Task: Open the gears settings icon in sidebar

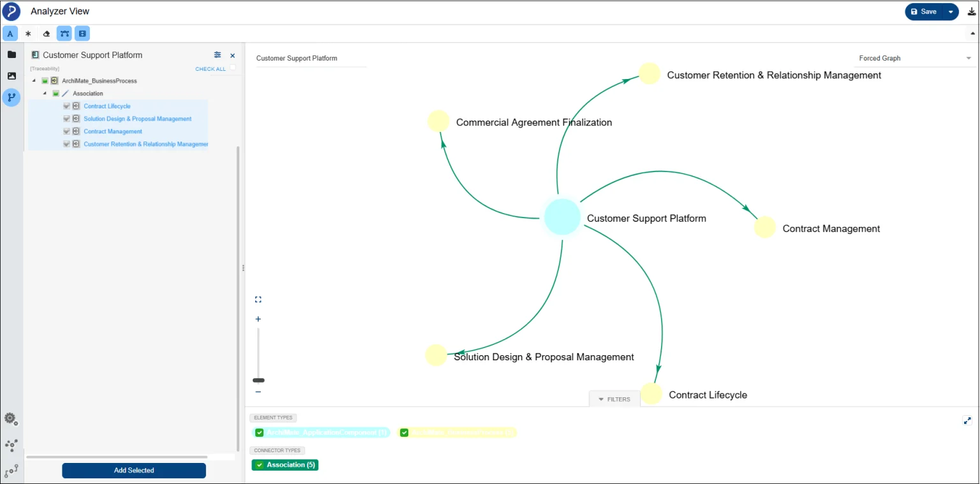Action: (11, 419)
